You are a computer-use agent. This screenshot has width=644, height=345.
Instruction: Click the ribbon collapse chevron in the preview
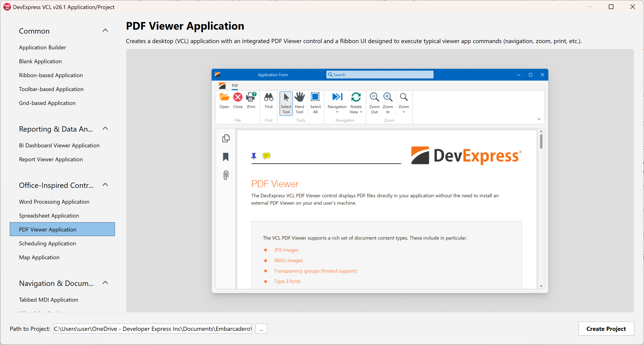click(539, 119)
